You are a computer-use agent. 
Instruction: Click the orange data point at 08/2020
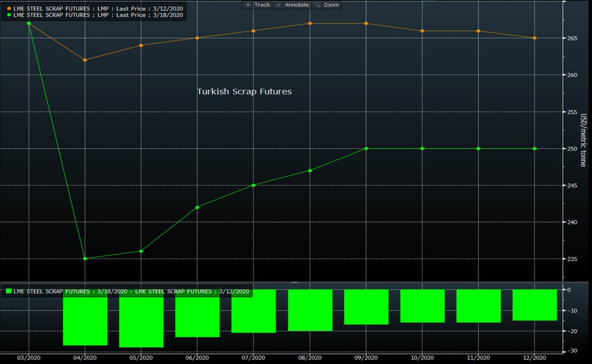tap(310, 24)
